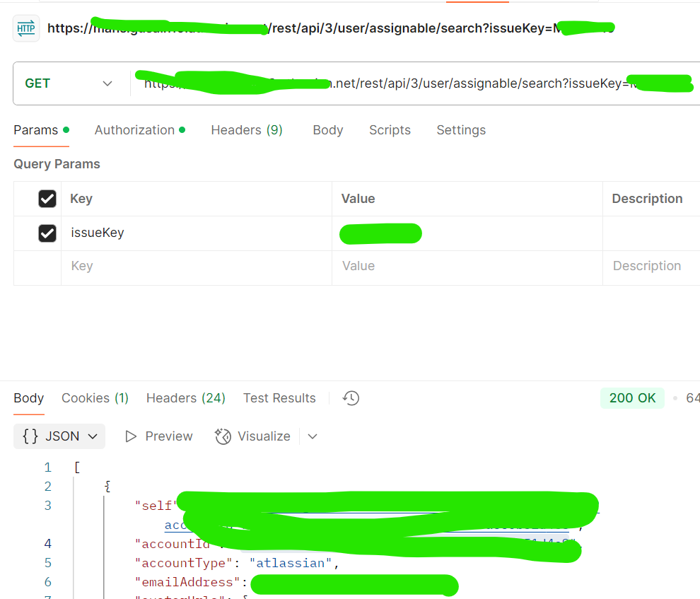Screen dimensions: 700x599
Task: Click the HTTP method icon badge
Action: point(25,27)
